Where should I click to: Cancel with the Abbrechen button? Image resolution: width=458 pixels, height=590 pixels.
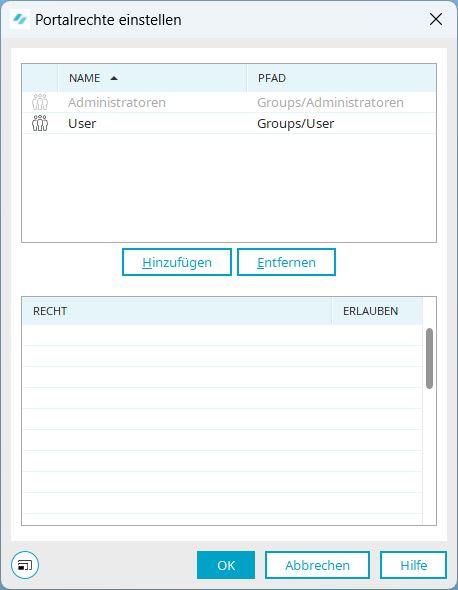point(317,565)
